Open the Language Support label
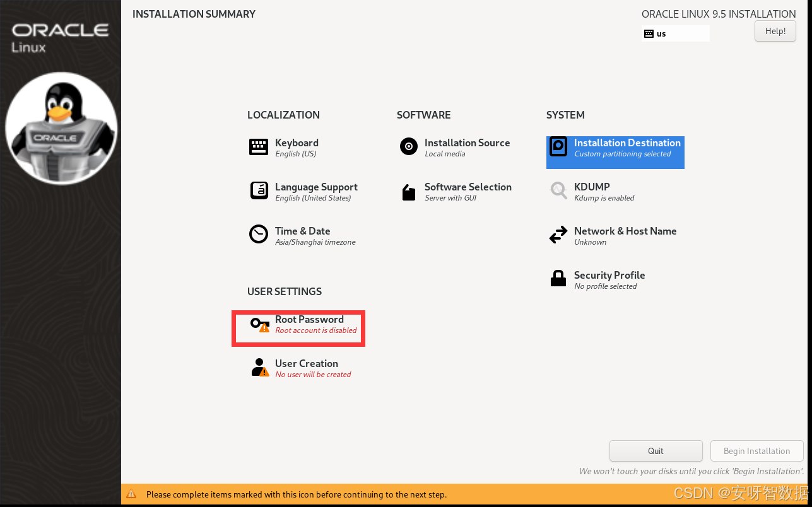Image resolution: width=812 pixels, height=507 pixels. 316,187
